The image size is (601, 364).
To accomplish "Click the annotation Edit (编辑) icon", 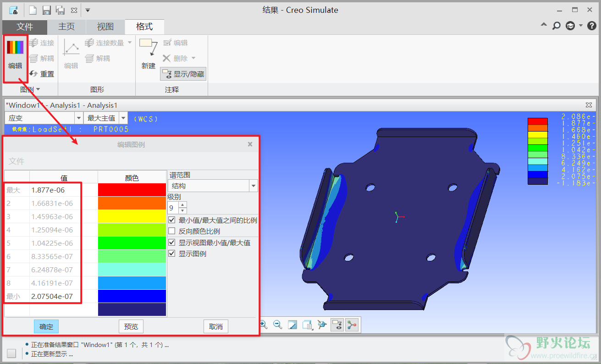I will (x=167, y=43).
